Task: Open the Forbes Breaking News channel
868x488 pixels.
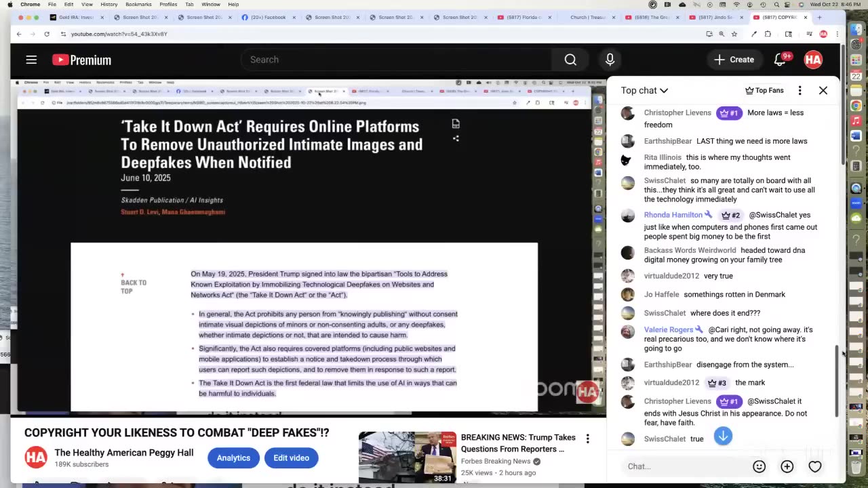Action: (x=496, y=462)
